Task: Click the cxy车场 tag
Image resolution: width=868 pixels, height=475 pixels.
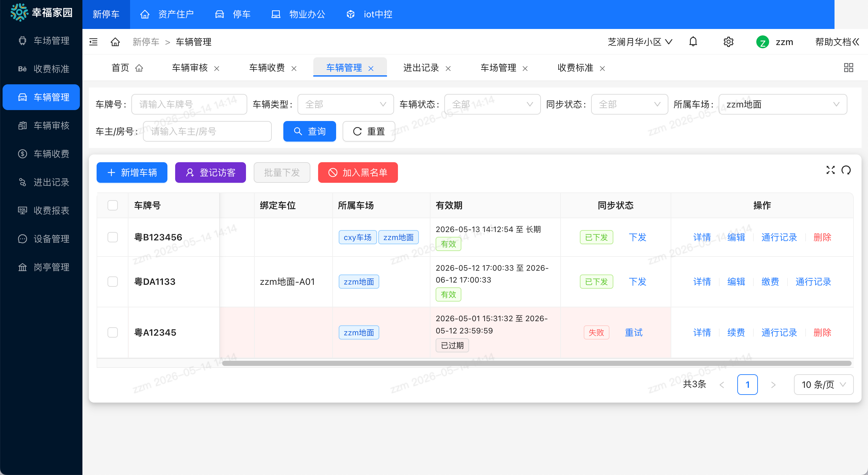Action: [357, 237]
